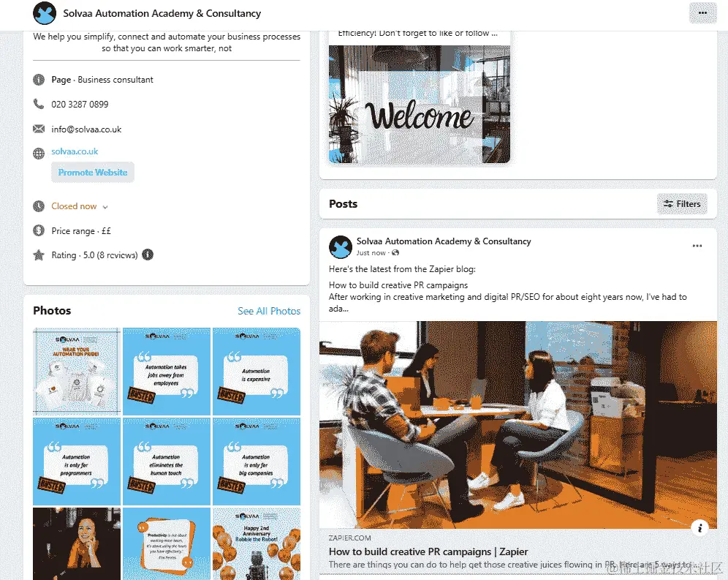Expand the Closed now hours dropdown

click(x=105, y=207)
